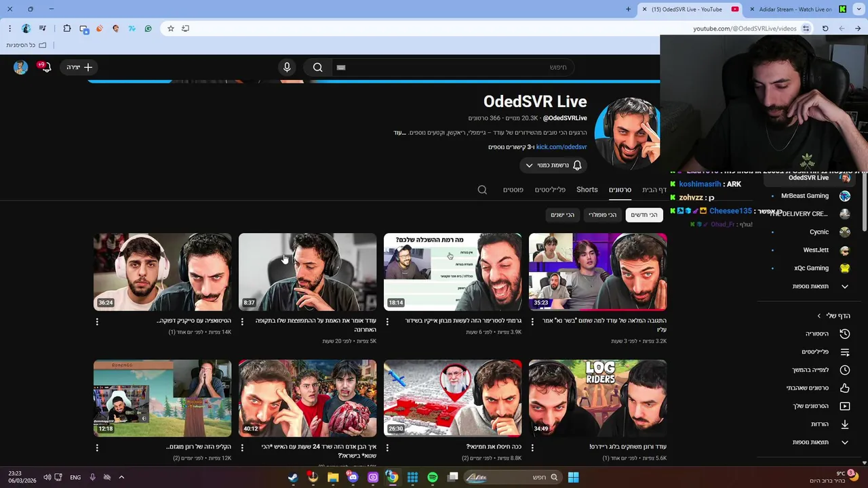
Task: Click the channel search magnifier icon
Action: click(482, 190)
